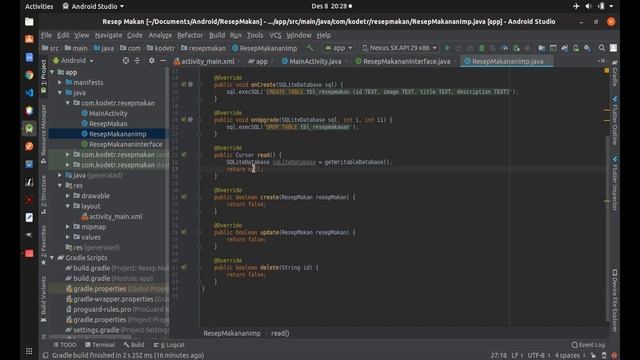Collapse the Gradle Scripts node
Image resolution: width=640 pixels, height=360 pixels.
point(52,258)
